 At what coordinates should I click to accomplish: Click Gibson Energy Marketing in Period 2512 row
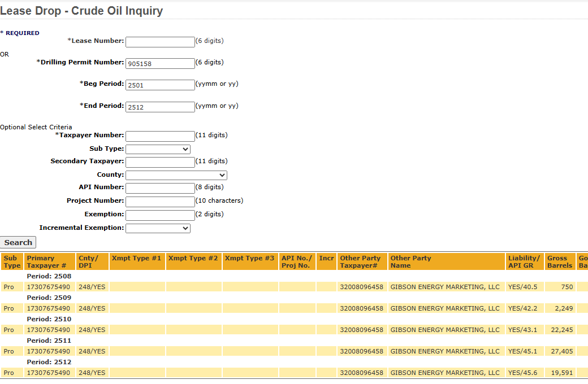(445, 373)
